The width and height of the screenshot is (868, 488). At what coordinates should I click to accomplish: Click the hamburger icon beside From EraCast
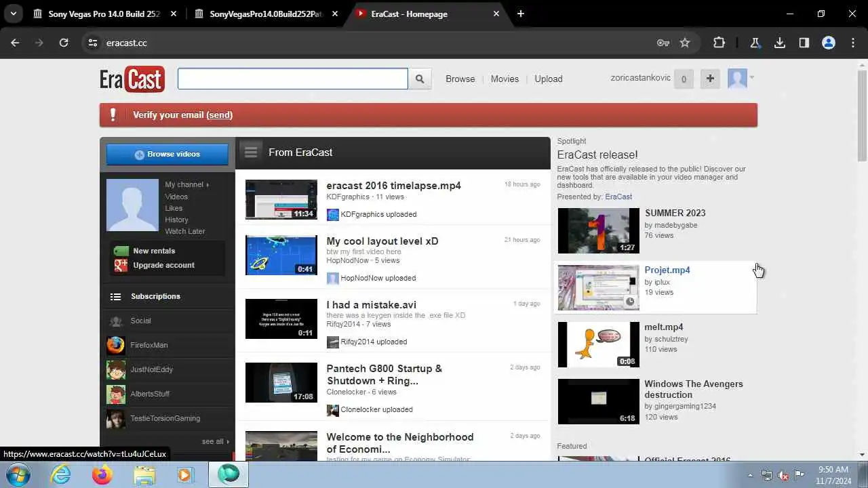tap(251, 152)
